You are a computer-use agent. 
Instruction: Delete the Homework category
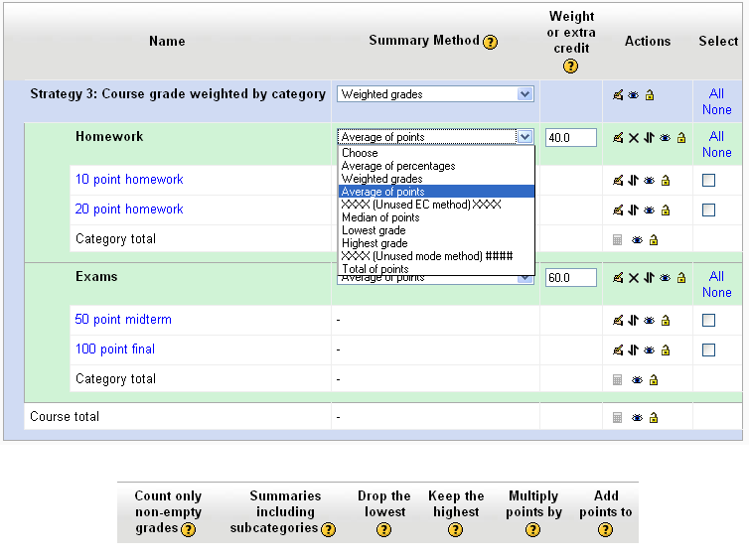coord(634,138)
